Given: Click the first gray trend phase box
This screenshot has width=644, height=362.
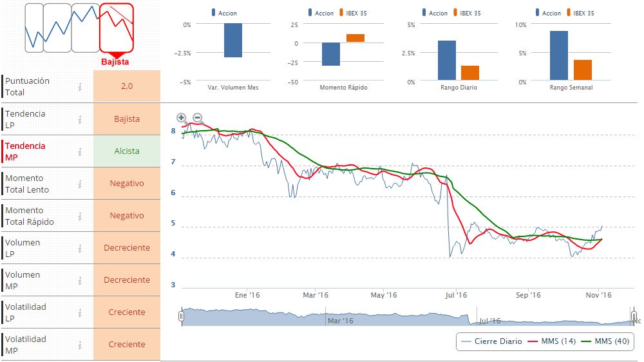Looking at the screenshot, I should pos(34,28).
